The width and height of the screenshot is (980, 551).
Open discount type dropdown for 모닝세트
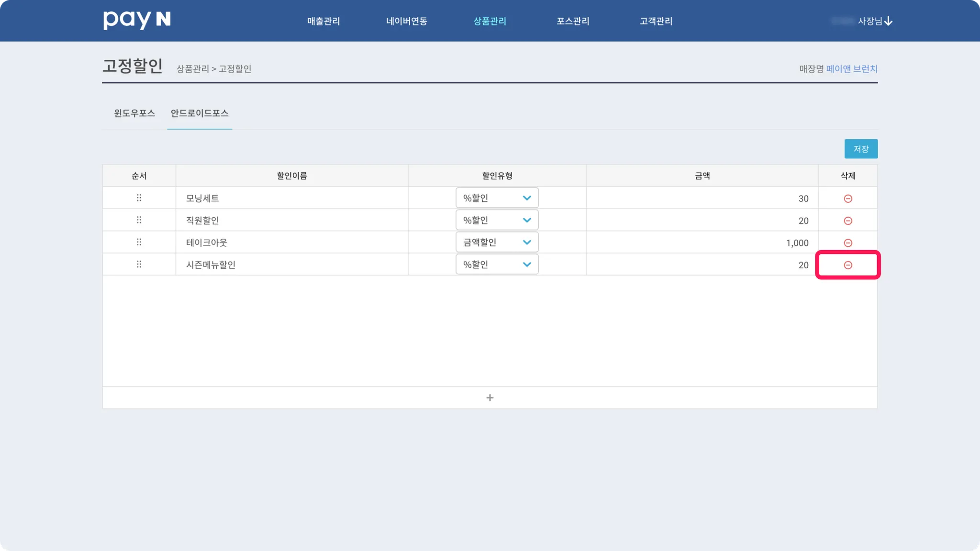coord(497,198)
